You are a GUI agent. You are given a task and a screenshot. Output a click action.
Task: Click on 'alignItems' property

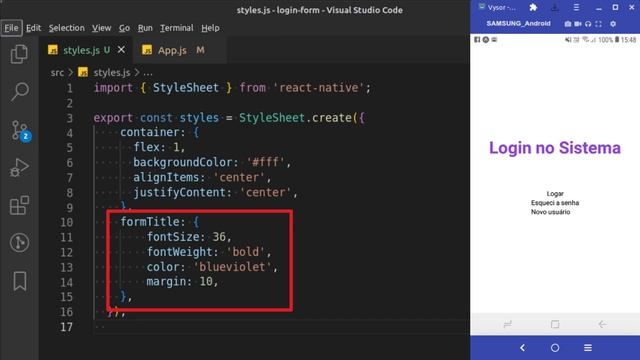(x=166, y=178)
